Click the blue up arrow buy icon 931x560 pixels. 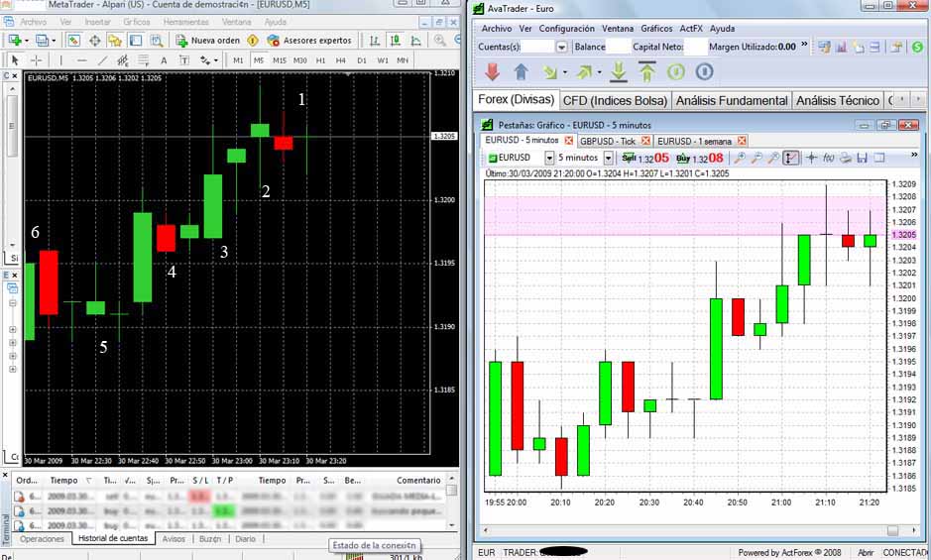pos(521,71)
